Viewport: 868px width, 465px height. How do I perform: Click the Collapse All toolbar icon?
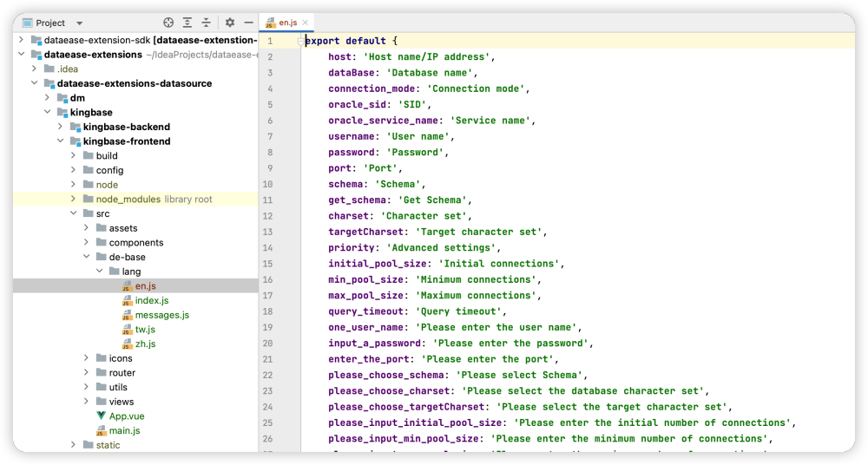206,23
